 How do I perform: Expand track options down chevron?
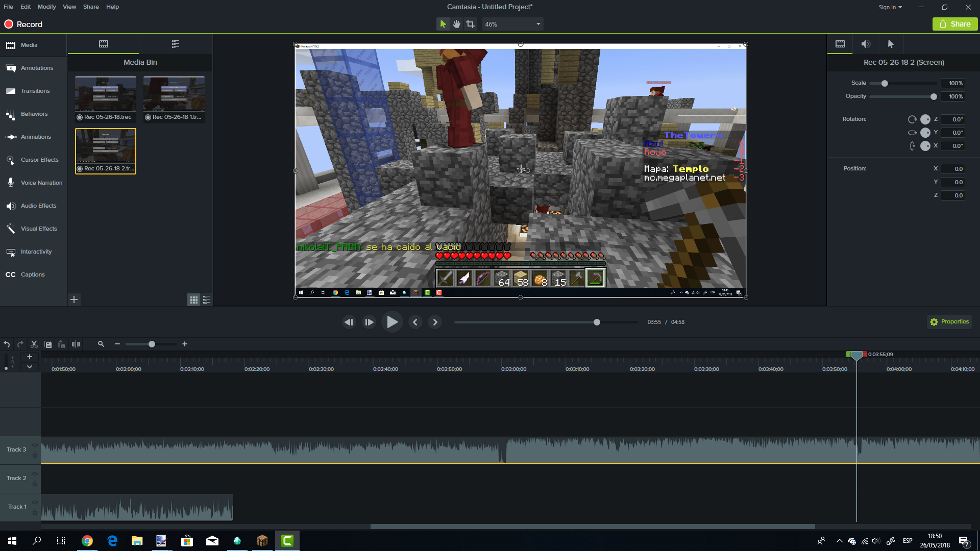[x=30, y=366]
